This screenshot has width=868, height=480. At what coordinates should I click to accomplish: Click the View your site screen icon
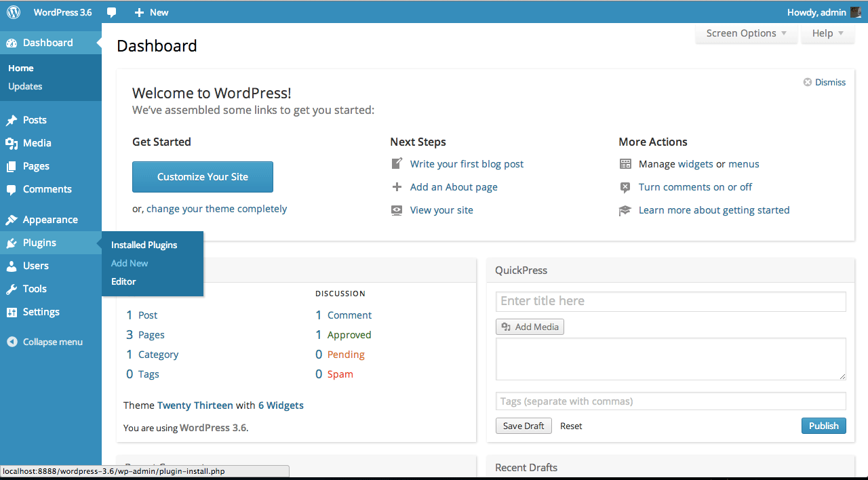click(x=397, y=210)
